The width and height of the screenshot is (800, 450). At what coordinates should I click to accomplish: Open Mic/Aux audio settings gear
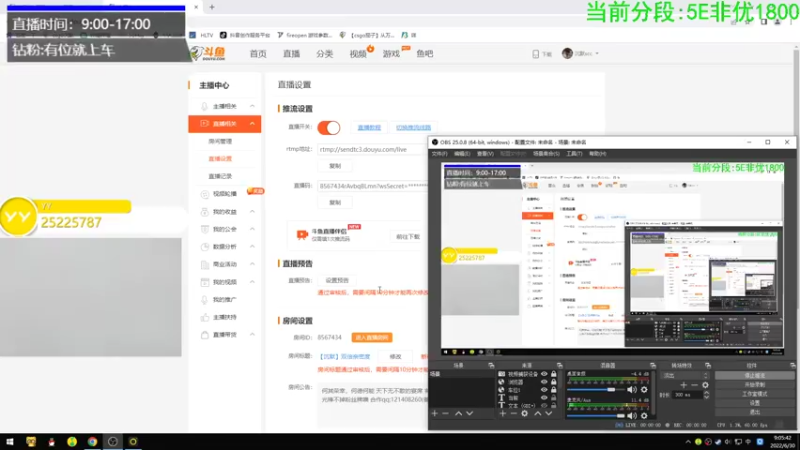click(x=644, y=416)
